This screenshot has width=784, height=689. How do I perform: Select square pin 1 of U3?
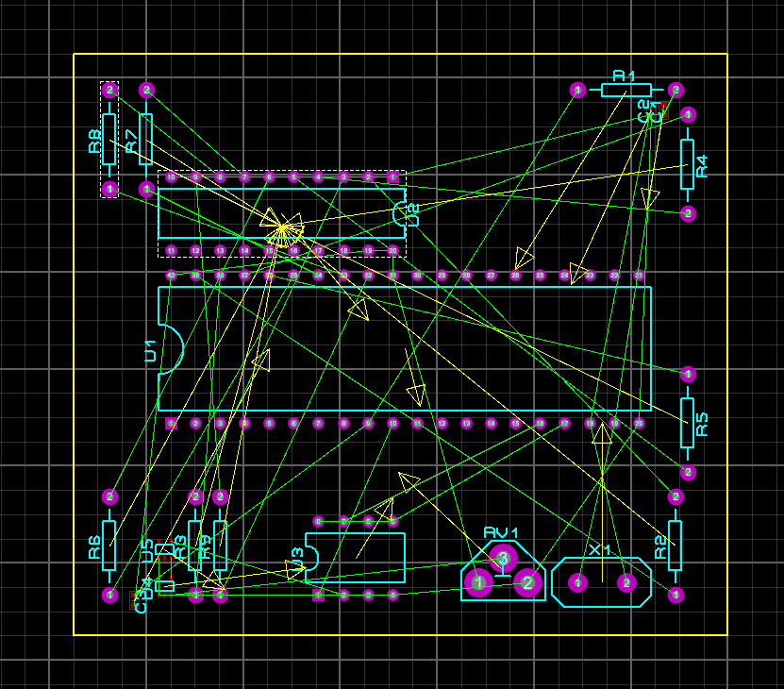coord(319,595)
